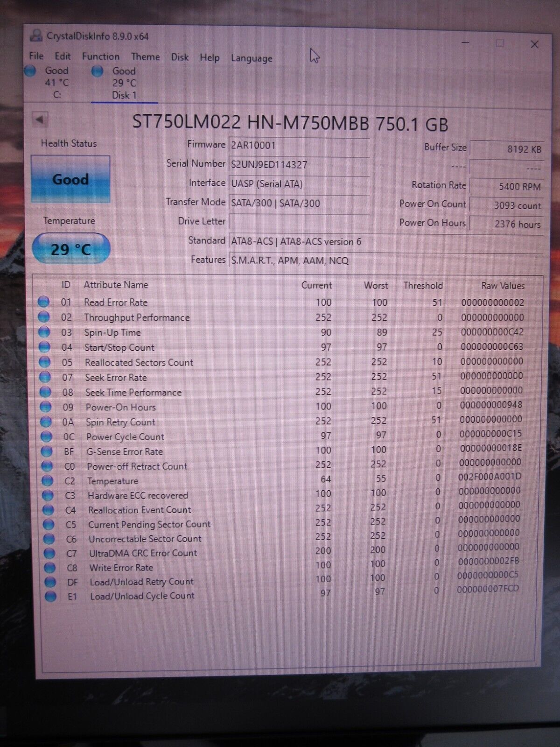Click status orb for UltraDMA CRC Error Count

(x=49, y=553)
